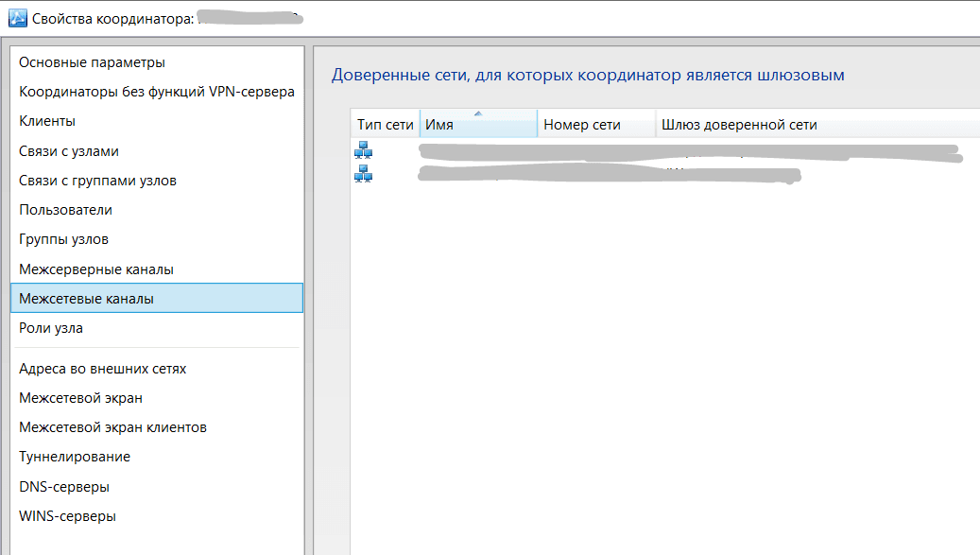This screenshot has width=980, height=555.
Task: Open the 'Группы узлов' section
Action: click(x=63, y=239)
